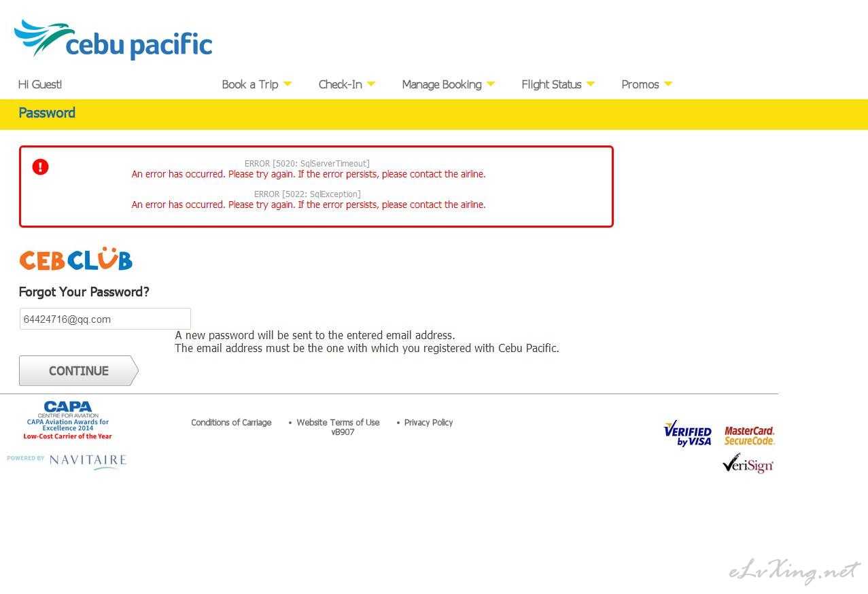Click the 'email address must be the one' note
This screenshot has height=594, width=868.
point(367,348)
